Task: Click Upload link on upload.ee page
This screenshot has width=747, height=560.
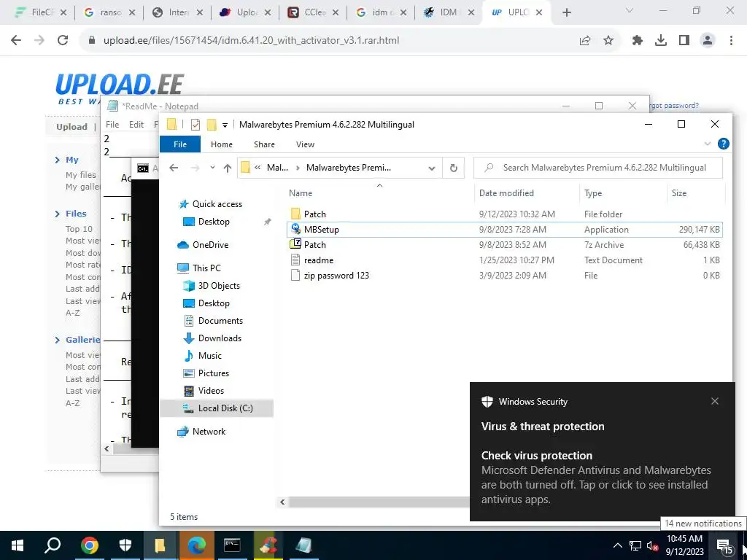Action: tap(72, 127)
